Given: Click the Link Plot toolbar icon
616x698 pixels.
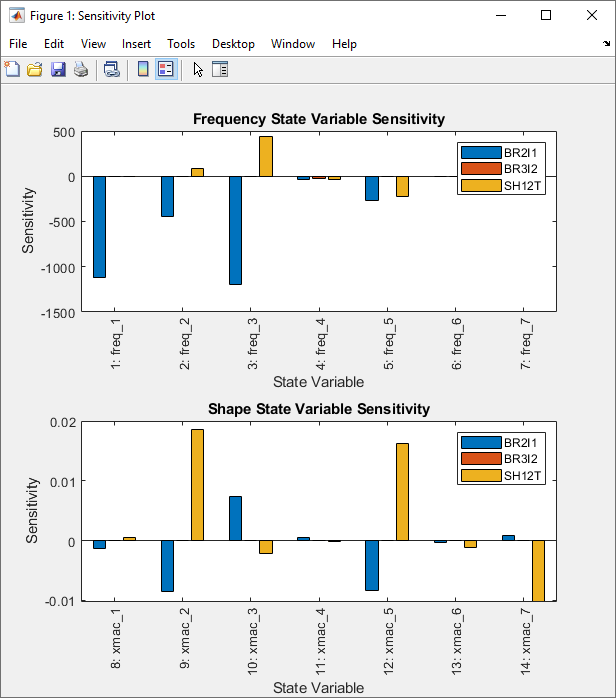Looking at the screenshot, I should pyautogui.click(x=111, y=69).
